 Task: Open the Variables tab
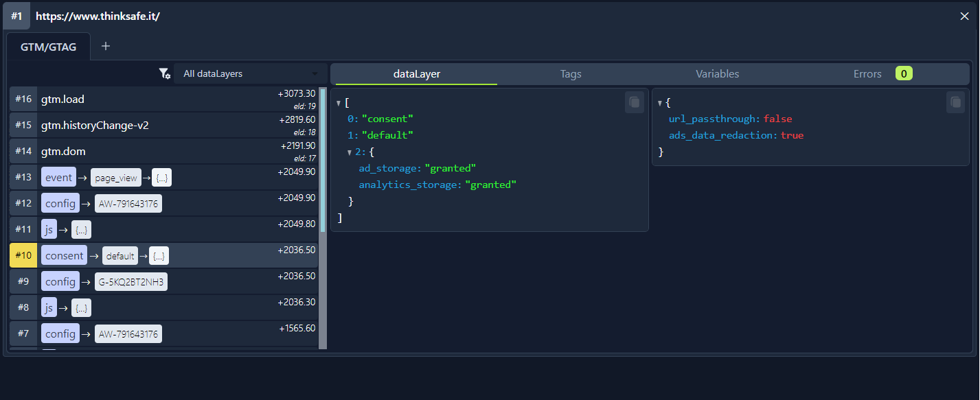[717, 74]
